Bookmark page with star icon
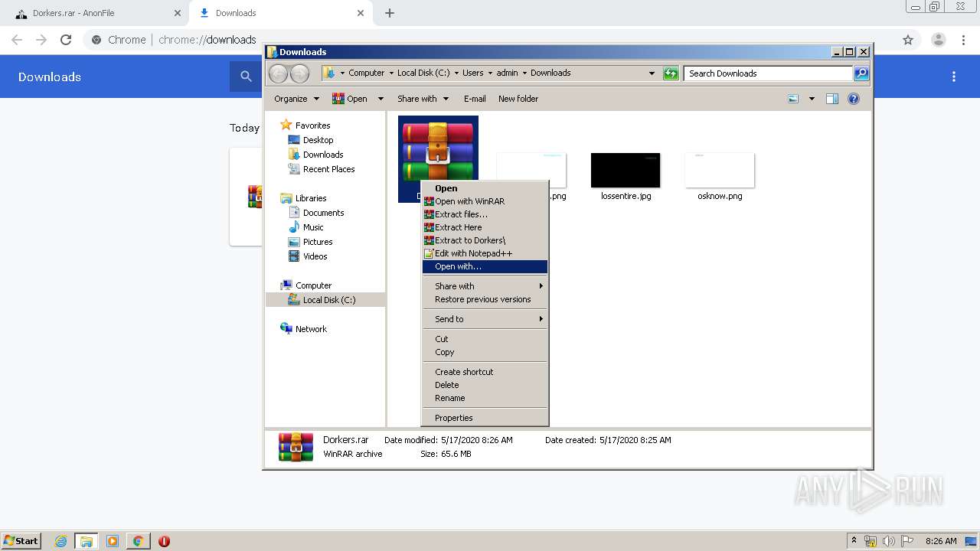The height and width of the screenshot is (551, 980). click(x=908, y=40)
